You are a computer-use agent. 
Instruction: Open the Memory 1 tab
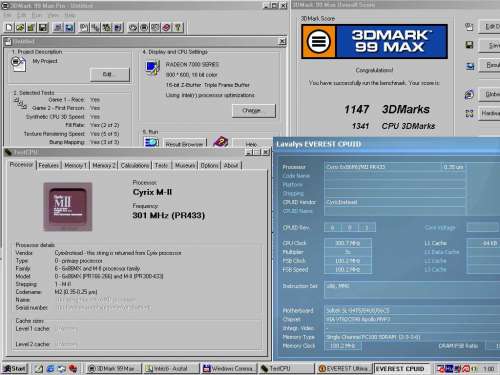(76, 165)
